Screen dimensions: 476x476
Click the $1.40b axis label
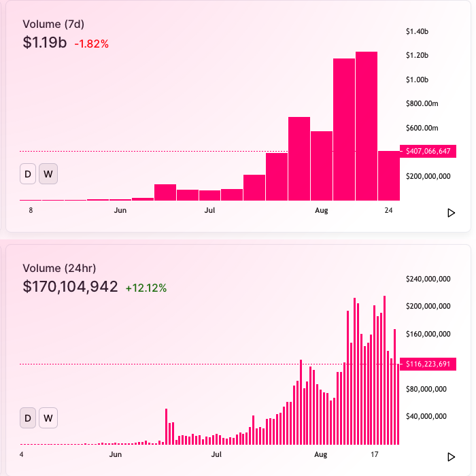coord(417,31)
